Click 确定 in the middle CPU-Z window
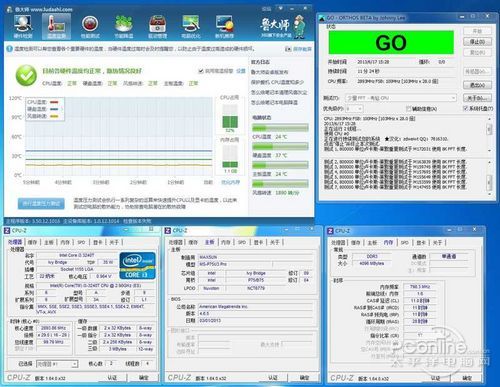Image resolution: width=500 pixels, height=387 pixels. click(x=304, y=378)
